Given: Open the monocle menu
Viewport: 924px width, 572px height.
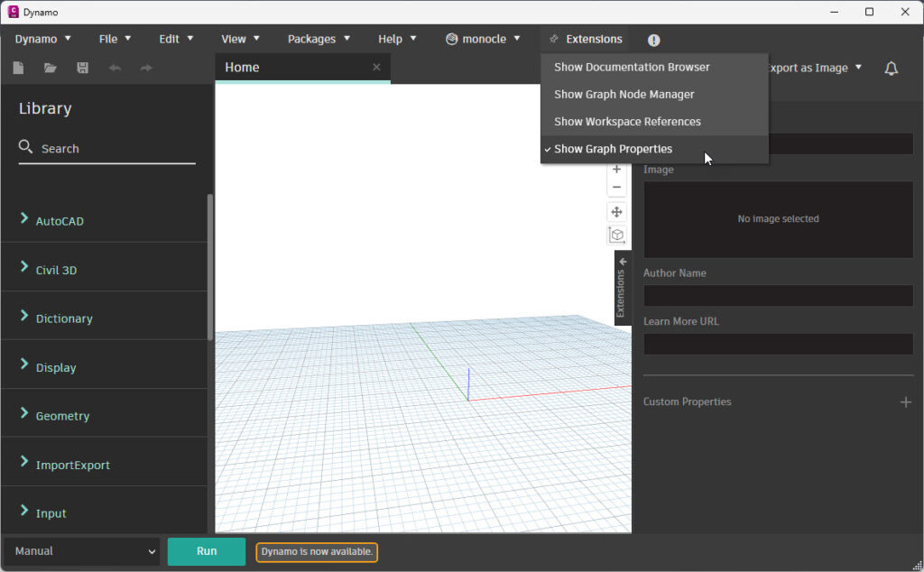Looking at the screenshot, I should pos(484,39).
